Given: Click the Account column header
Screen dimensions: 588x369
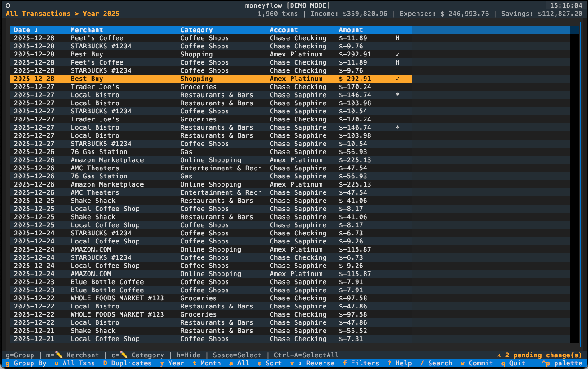Looking at the screenshot, I should tap(284, 30).
